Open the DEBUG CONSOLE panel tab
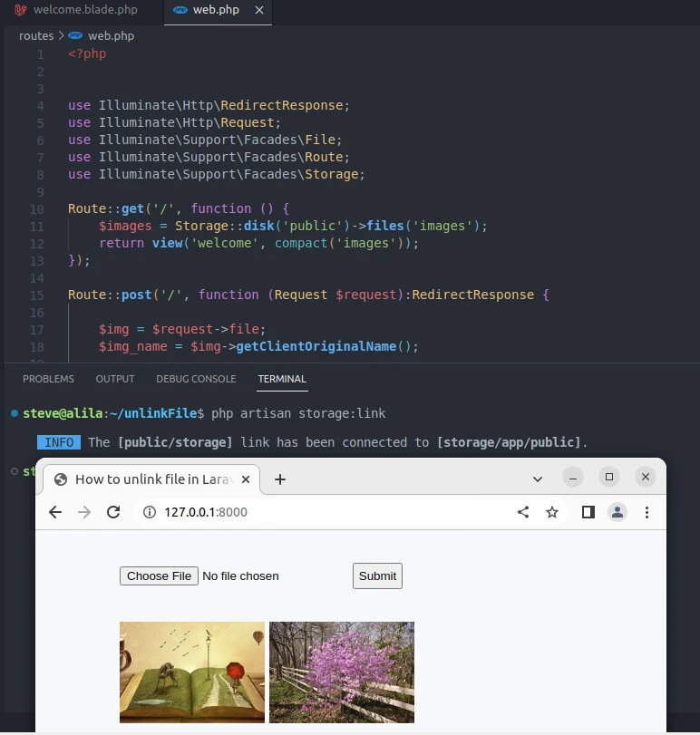The width and height of the screenshot is (700, 735). tap(196, 379)
